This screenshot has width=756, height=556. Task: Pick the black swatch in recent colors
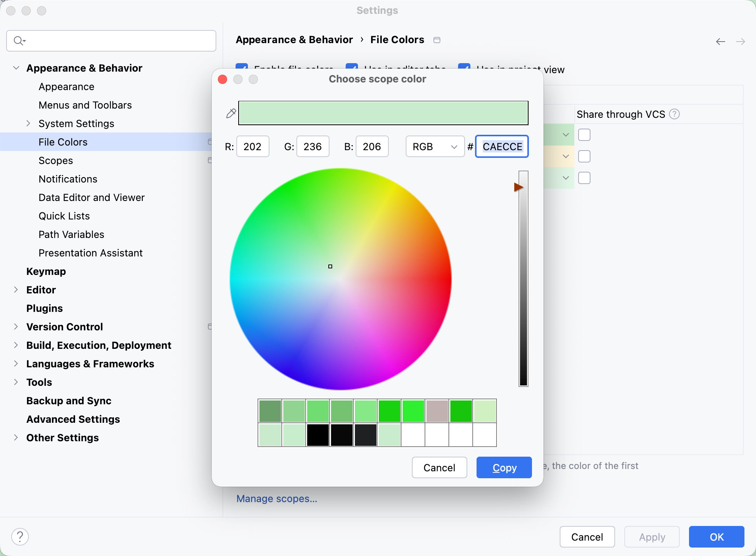(318, 435)
